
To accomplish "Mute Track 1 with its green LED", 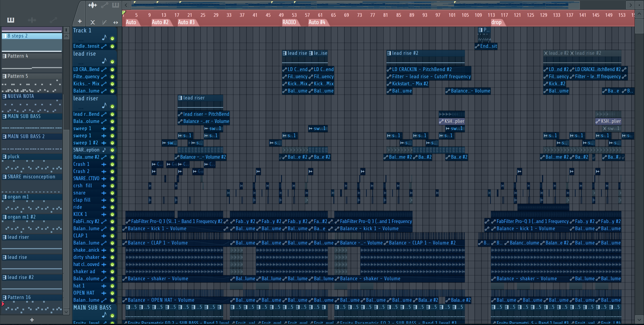I will [112, 38].
